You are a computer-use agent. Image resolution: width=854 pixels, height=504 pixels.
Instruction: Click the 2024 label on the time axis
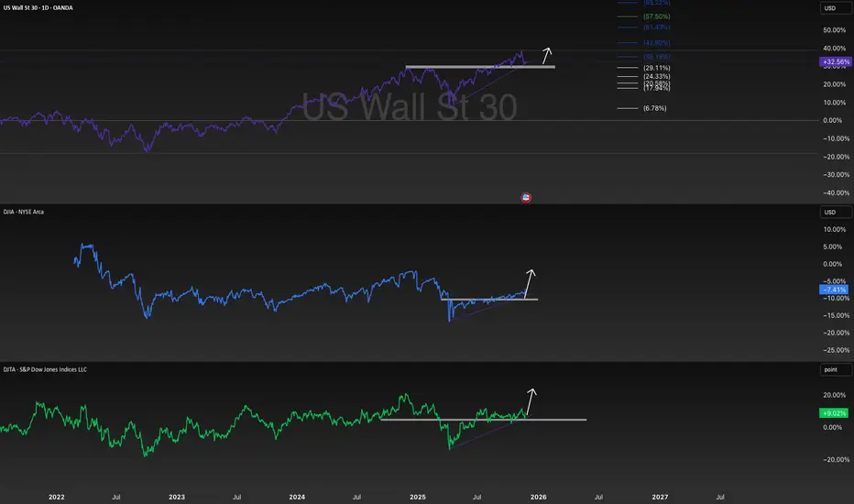(x=297, y=497)
